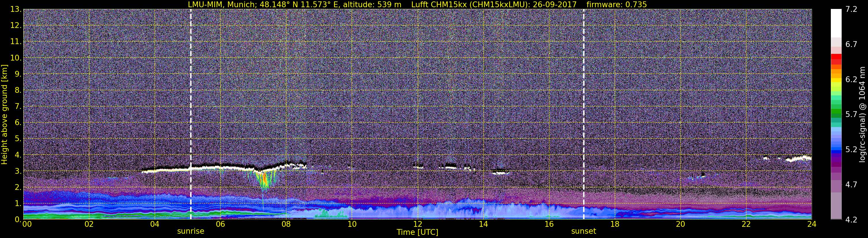Click the '00' time axis tick label
This screenshot has height=238, width=868.
(27, 224)
